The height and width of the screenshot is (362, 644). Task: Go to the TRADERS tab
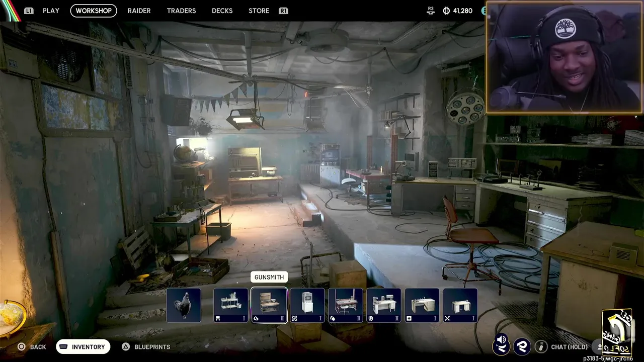[181, 11]
